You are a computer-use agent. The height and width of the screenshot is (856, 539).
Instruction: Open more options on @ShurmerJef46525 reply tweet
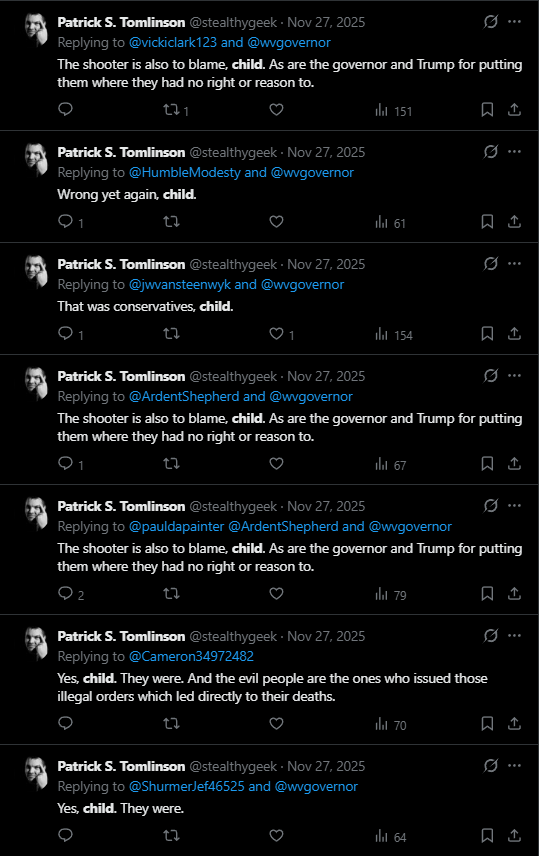(514, 765)
